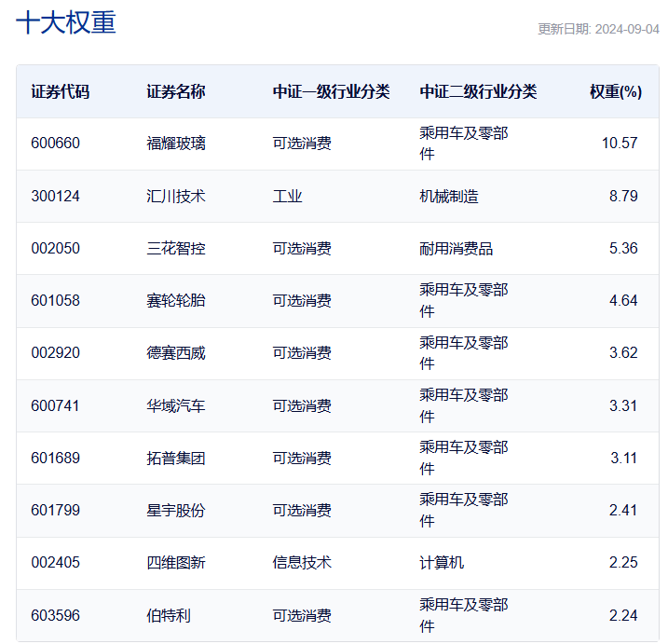Click 三花智控 security name
668x644 pixels.
point(175,248)
